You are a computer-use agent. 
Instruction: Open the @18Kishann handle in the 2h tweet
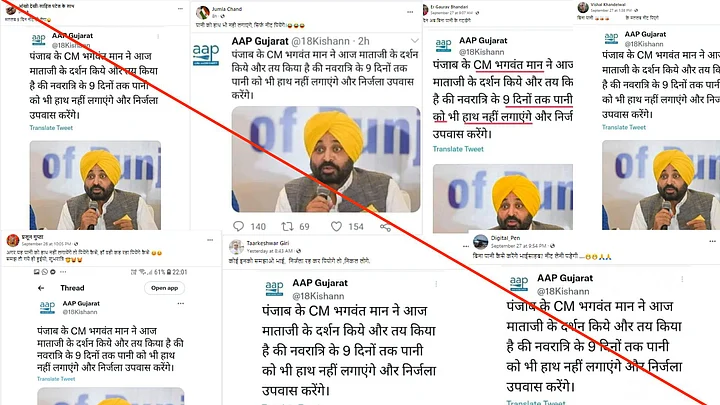321,41
